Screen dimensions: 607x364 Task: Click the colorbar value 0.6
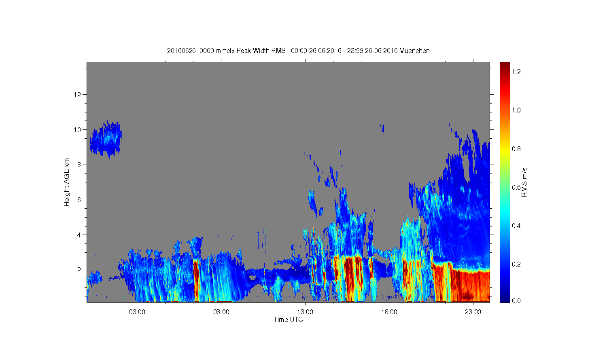coord(516,187)
